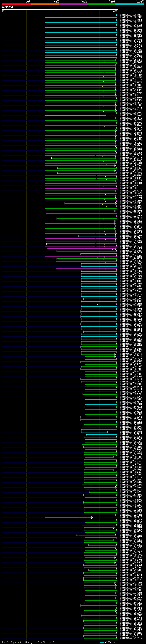Click the white query sequence bar
The image size is (146, 644).
coord(60,10)
